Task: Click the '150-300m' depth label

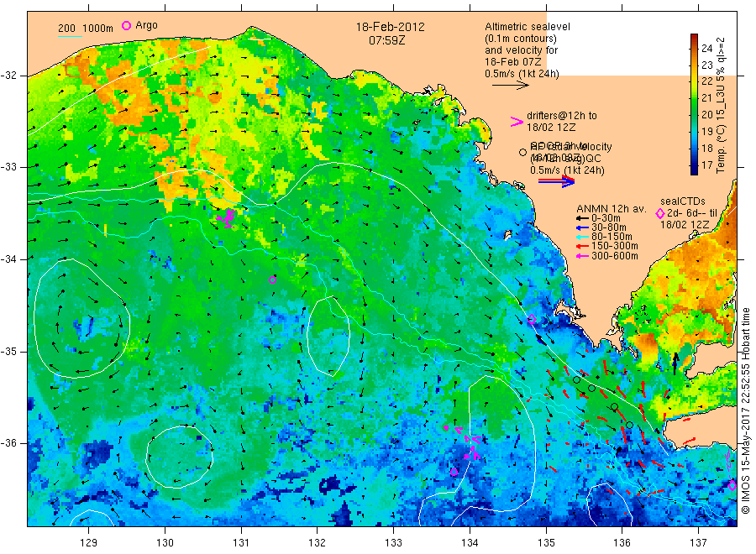Action: click(615, 246)
